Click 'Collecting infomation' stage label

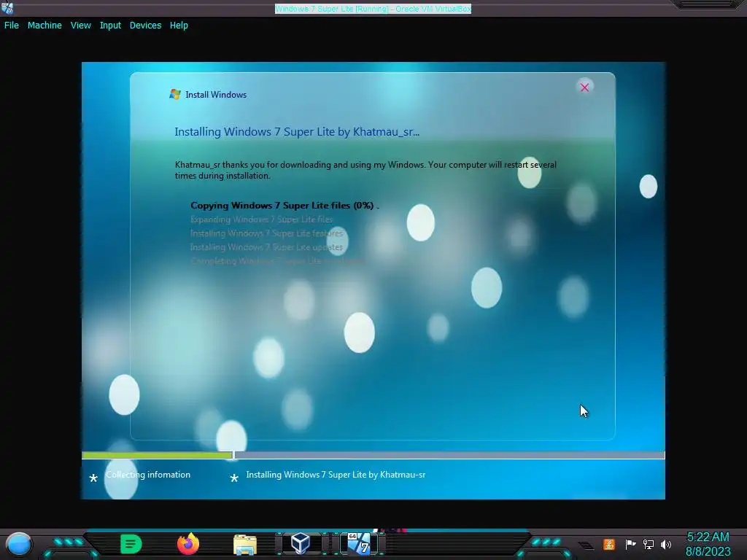tap(147, 475)
